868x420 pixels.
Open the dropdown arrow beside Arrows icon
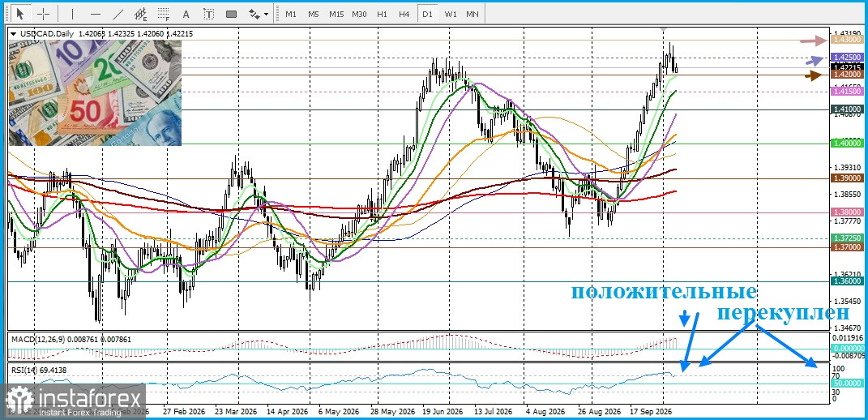[267, 14]
